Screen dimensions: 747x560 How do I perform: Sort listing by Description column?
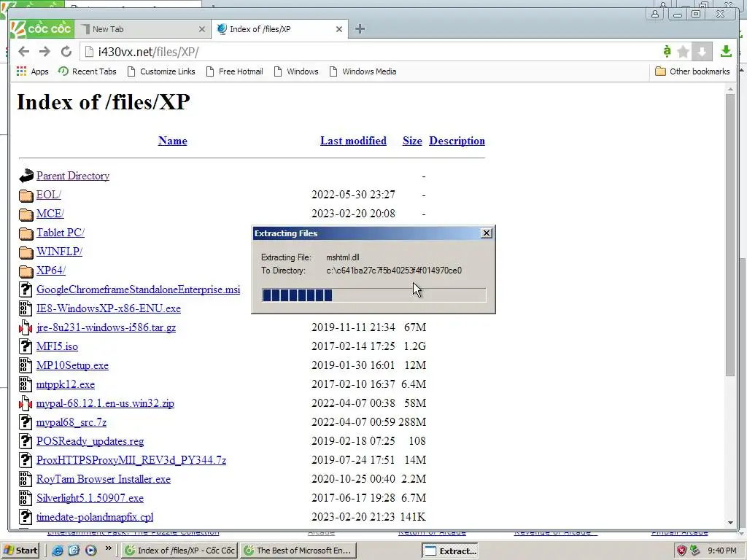(457, 141)
